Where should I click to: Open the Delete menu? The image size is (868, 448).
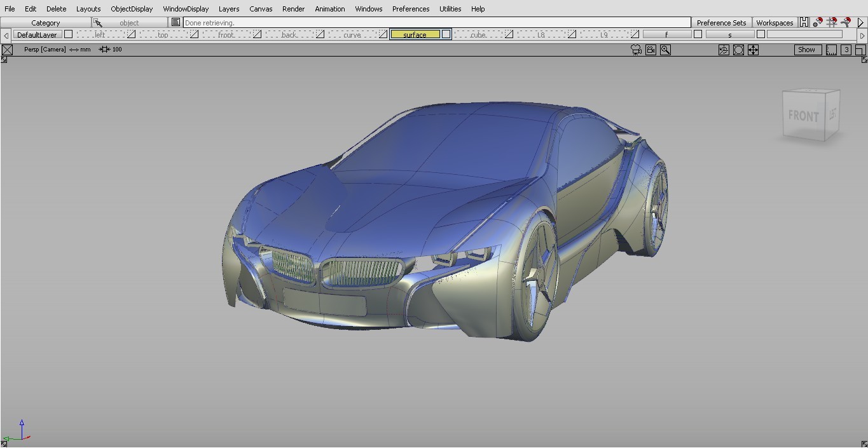tap(56, 9)
